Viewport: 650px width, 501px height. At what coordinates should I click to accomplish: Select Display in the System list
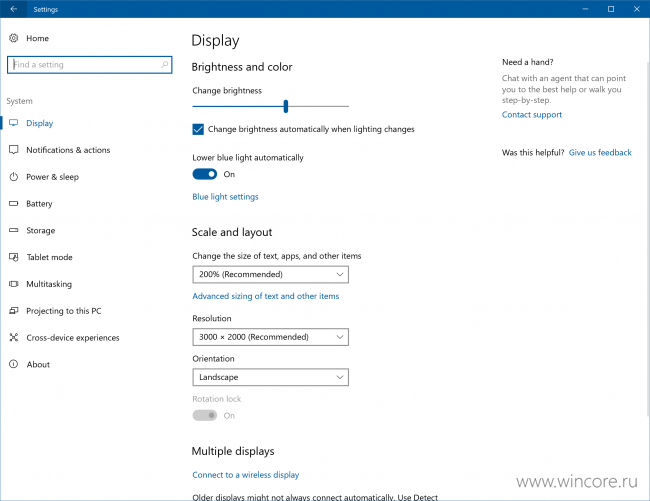click(x=40, y=123)
